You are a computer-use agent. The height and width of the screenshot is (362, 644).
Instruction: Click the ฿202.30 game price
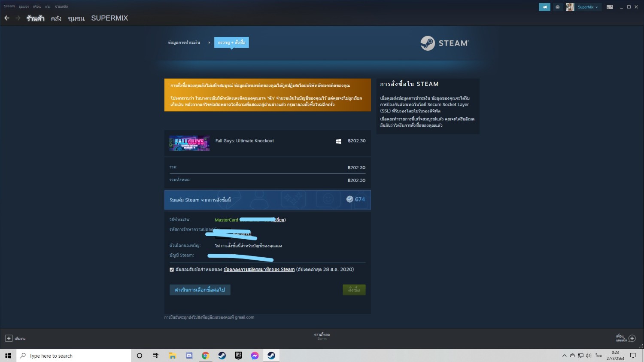click(x=356, y=141)
